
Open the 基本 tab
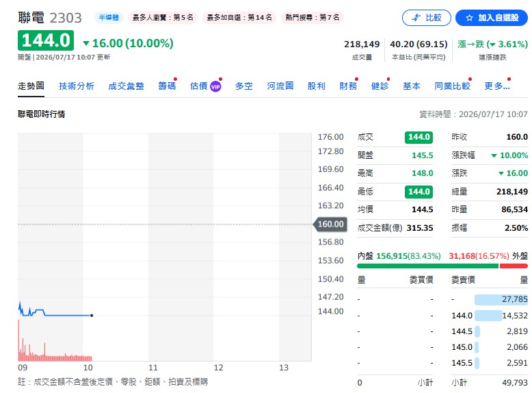pyautogui.click(x=412, y=86)
